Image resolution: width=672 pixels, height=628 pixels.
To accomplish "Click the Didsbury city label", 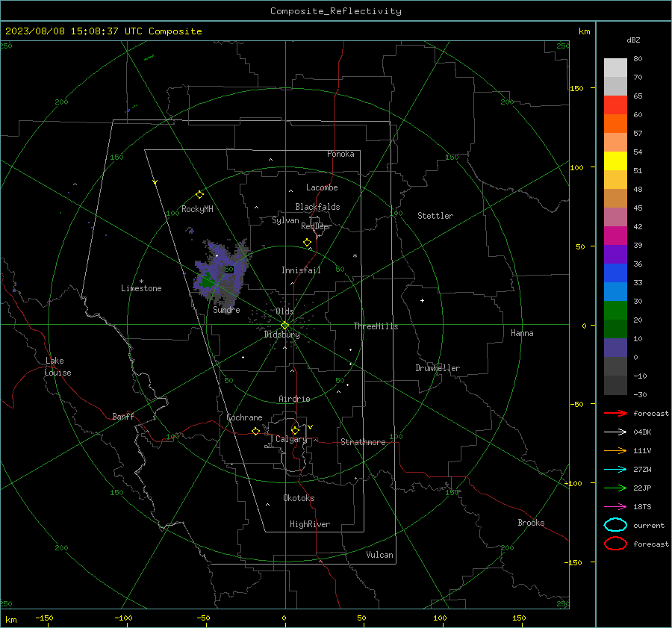I will click(282, 335).
